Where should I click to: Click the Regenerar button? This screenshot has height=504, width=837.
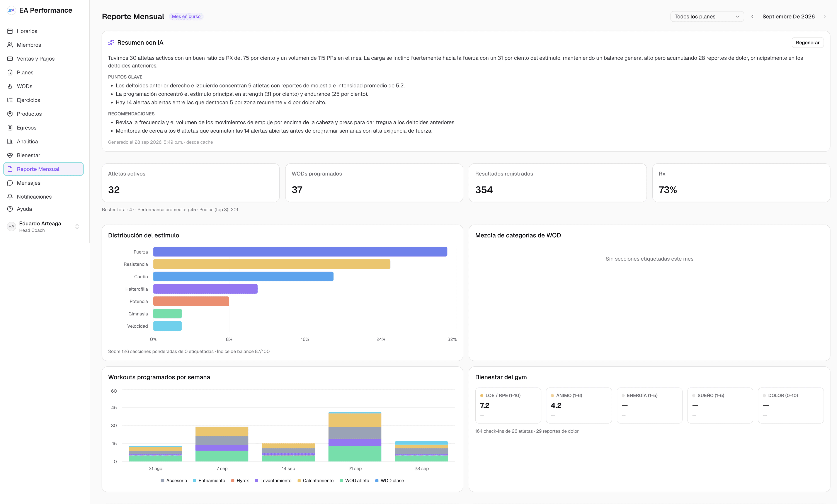pos(807,43)
